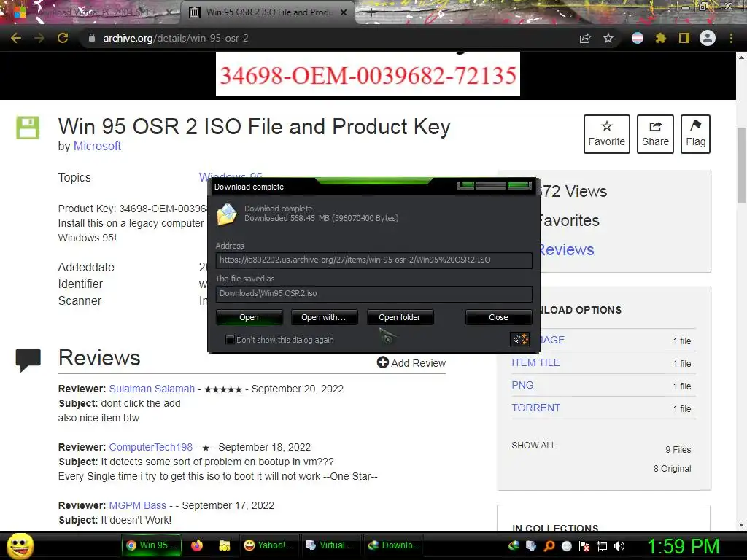The height and width of the screenshot is (560, 747).
Task: Switch to Virtual PC taskbar window
Action: tap(330, 545)
